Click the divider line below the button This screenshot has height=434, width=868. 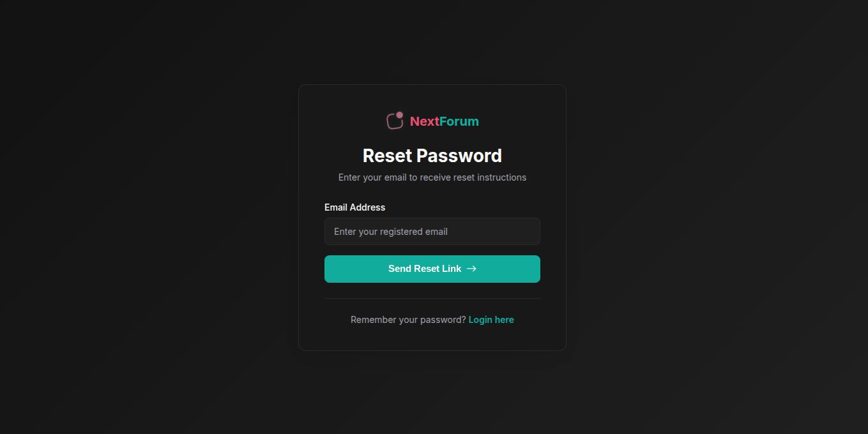pyautogui.click(x=432, y=298)
